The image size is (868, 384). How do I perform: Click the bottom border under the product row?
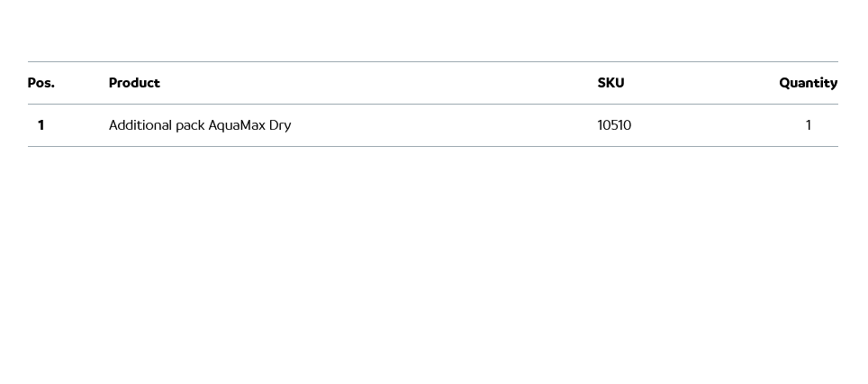pos(432,146)
